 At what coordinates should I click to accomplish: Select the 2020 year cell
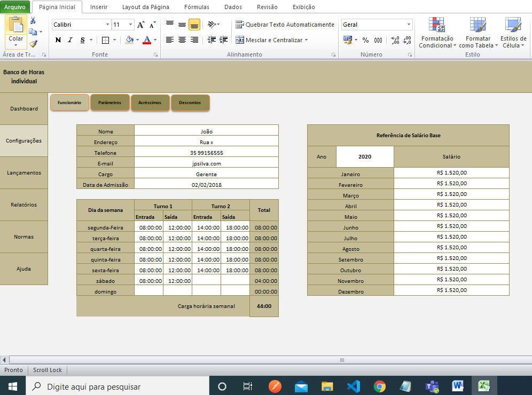click(365, 156)
